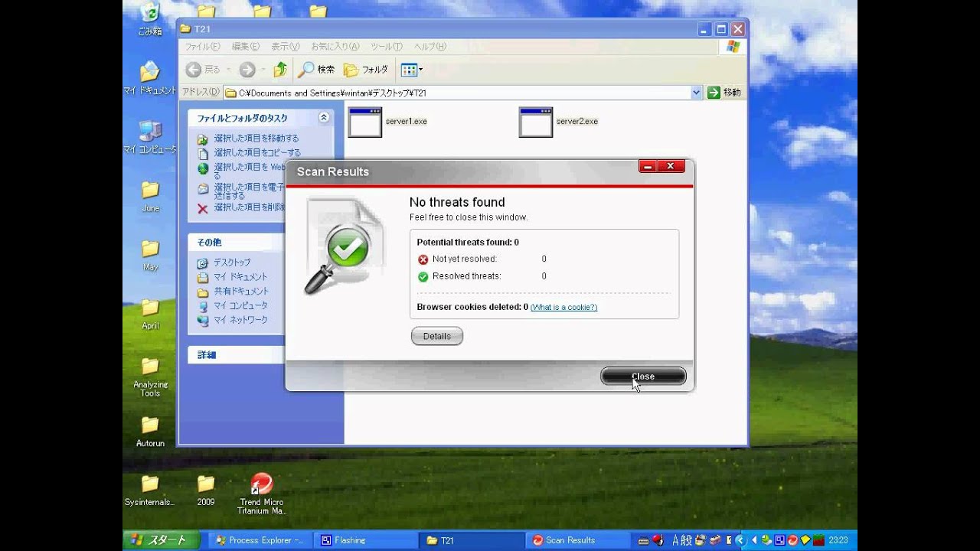980x551 pixels.
Task: Open the Details button in Scan Results
Action: click(x=437, y=336)
